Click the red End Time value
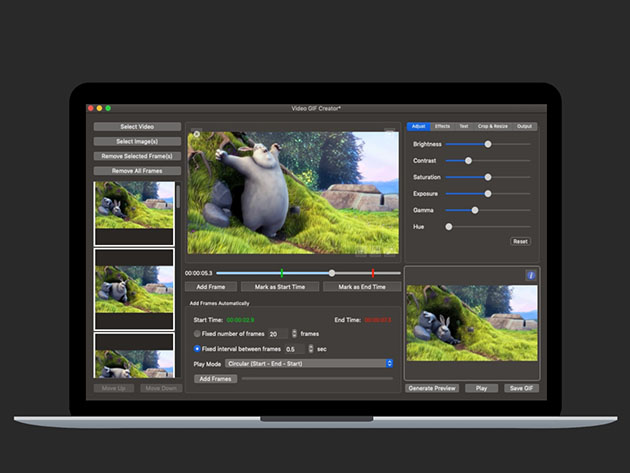 click(x=378, y=320)
